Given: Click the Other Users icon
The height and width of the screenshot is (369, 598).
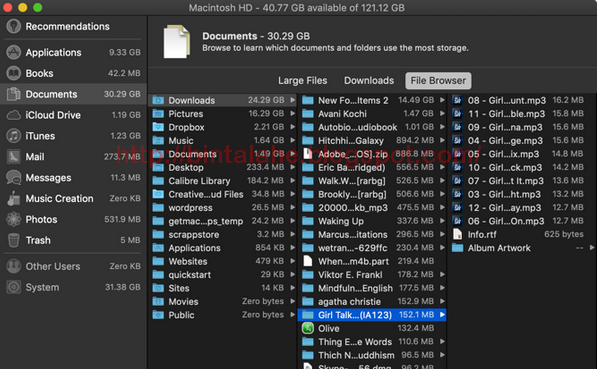Looking at the screenshot, I should point(14,266).
